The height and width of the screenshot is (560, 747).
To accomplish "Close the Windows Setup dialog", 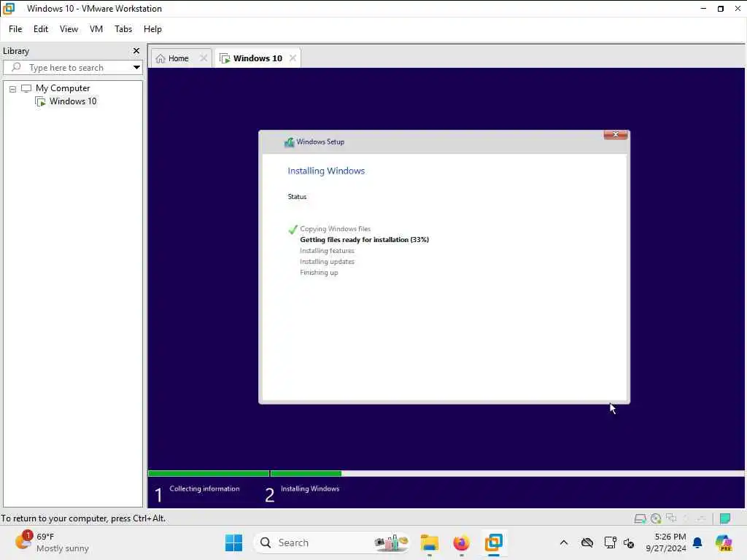I will (x=616, y=135).
